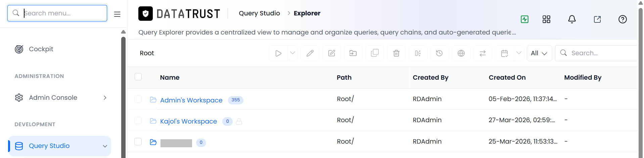The image size is (644, 158).
Task: Click the swap arrows transfer icon
Action: pos(482,53)
